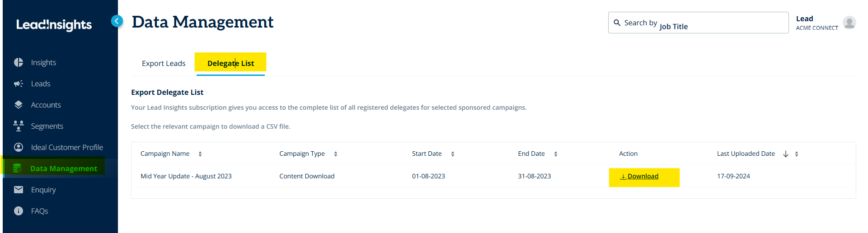Sort by Start Date column
Image resolution: width=868 pixels, height=233 pixels.
coord(453,154)
